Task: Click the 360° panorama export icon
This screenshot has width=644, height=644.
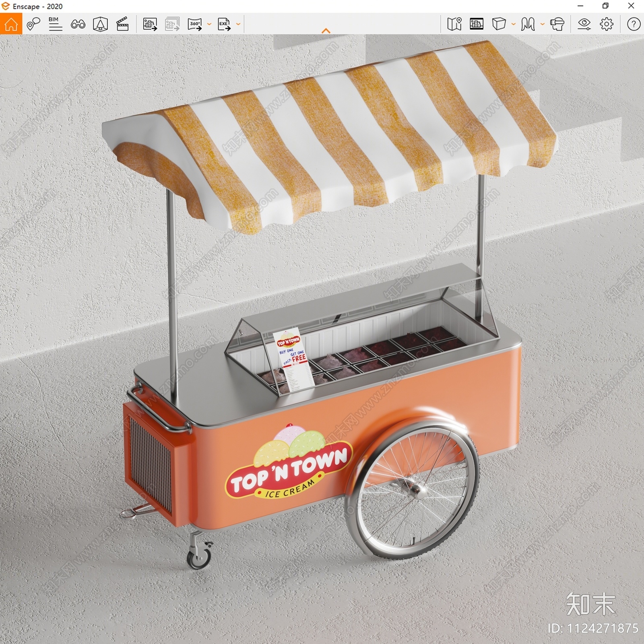Action: tap(195, 24)
